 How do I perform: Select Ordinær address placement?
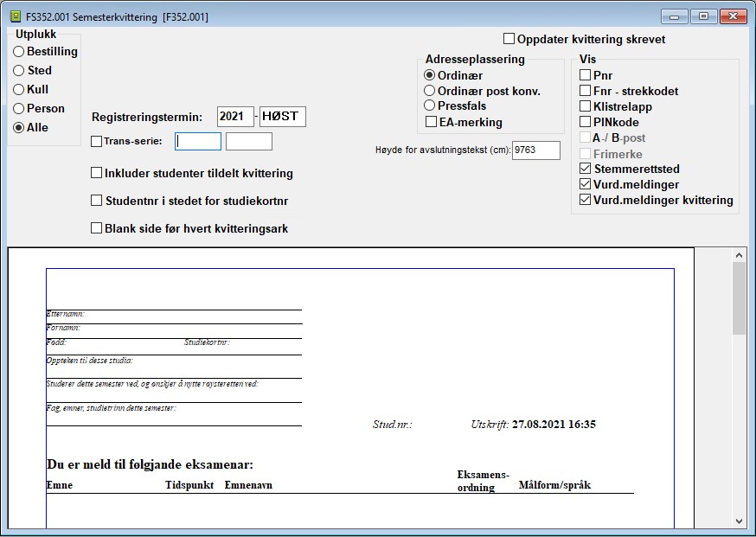pos(430,75)
